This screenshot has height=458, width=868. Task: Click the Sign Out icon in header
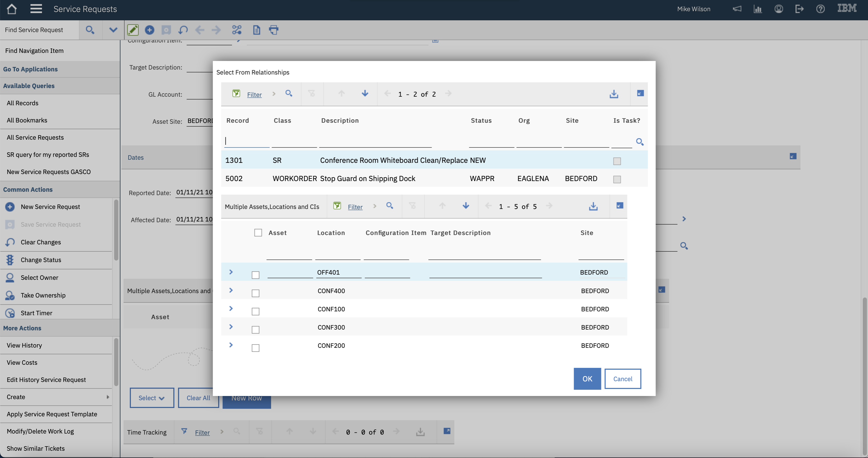click(799, 9)
